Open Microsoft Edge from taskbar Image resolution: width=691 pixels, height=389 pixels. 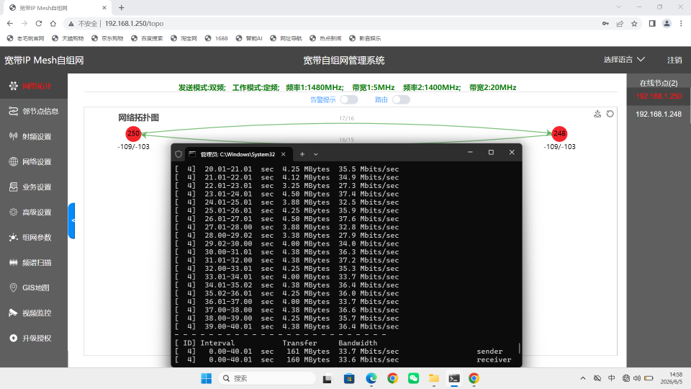pyautogui.click(x=371, y=378)
